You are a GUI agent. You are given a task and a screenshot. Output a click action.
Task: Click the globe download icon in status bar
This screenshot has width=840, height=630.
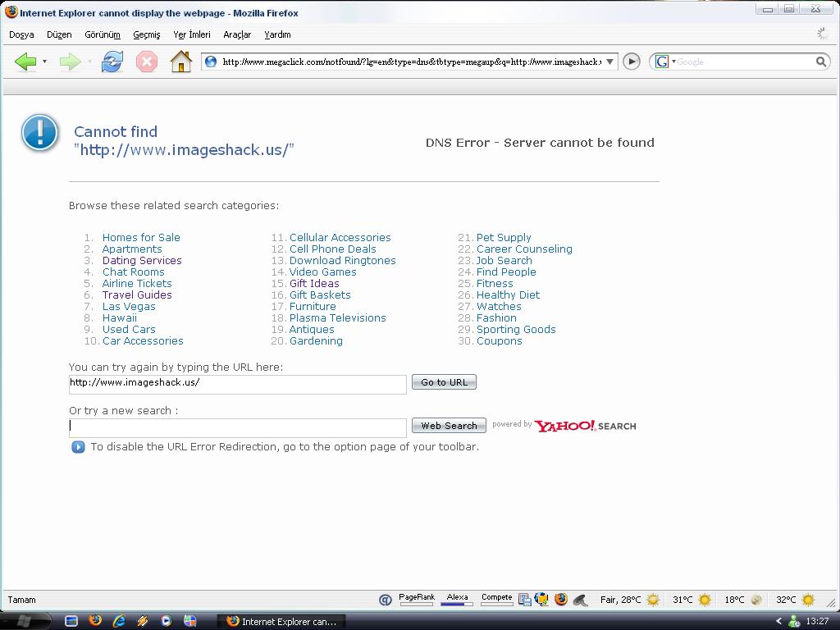[542, 599]
